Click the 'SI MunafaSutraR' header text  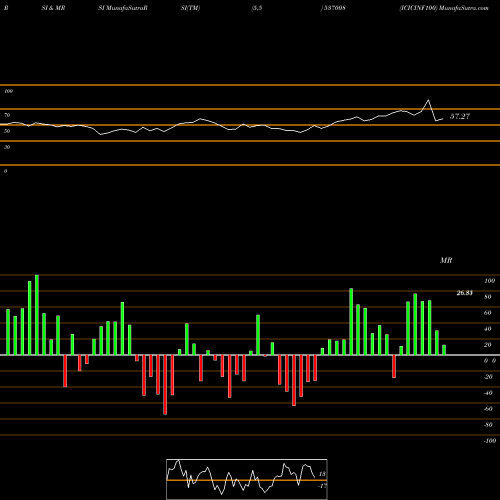tap(123, 8)
